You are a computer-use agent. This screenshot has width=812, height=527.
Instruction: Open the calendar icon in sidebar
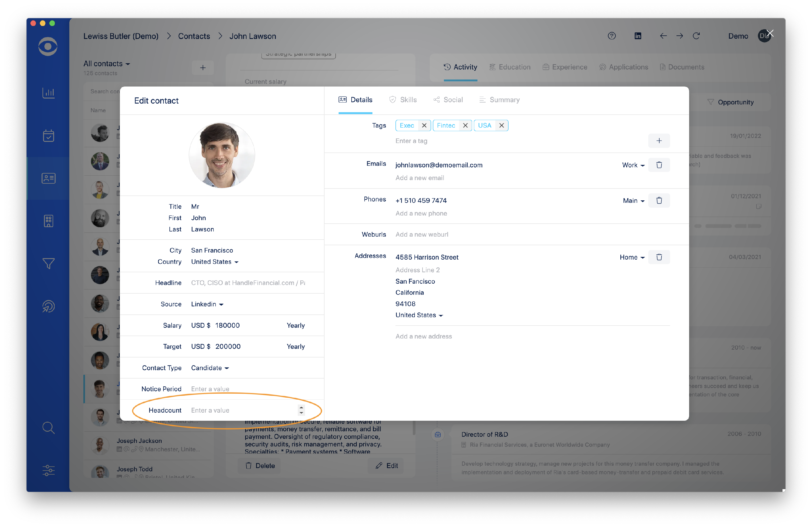coord(48,136)
